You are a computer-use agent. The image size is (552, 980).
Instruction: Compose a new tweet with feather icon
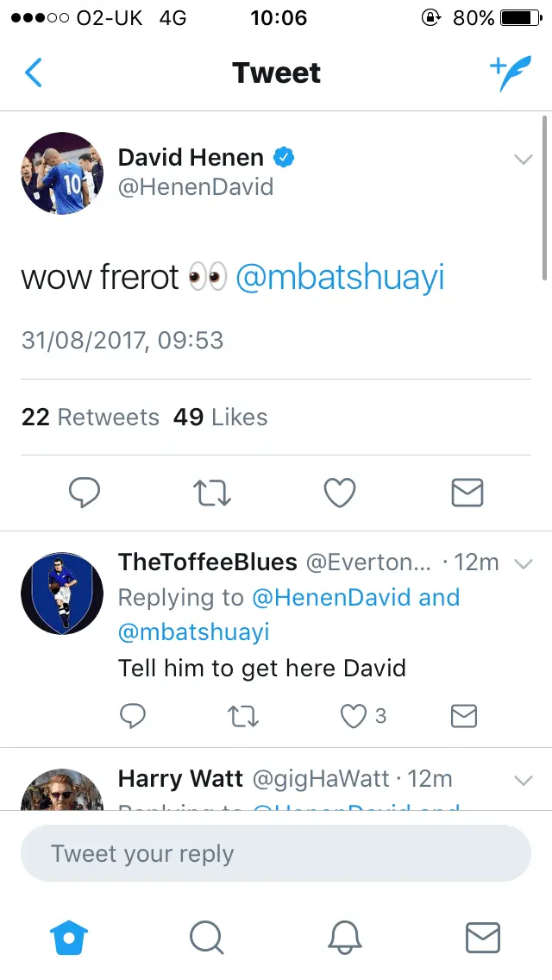(509, 73)
